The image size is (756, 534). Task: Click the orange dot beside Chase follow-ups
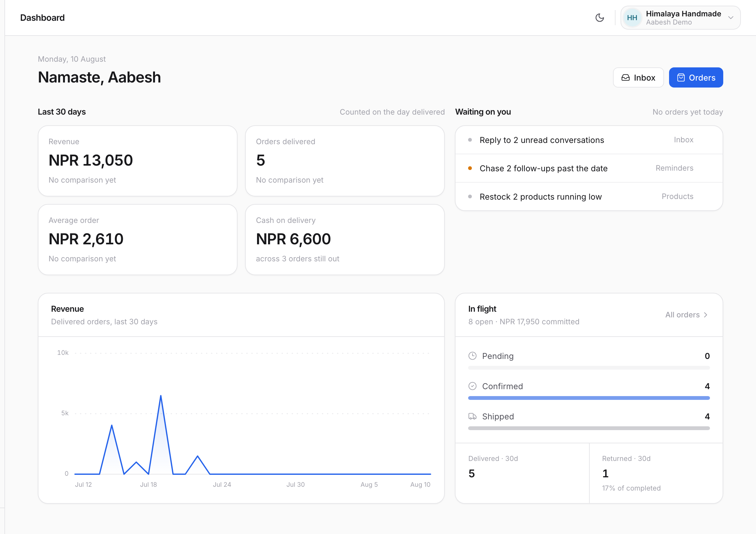coord(470,168)
